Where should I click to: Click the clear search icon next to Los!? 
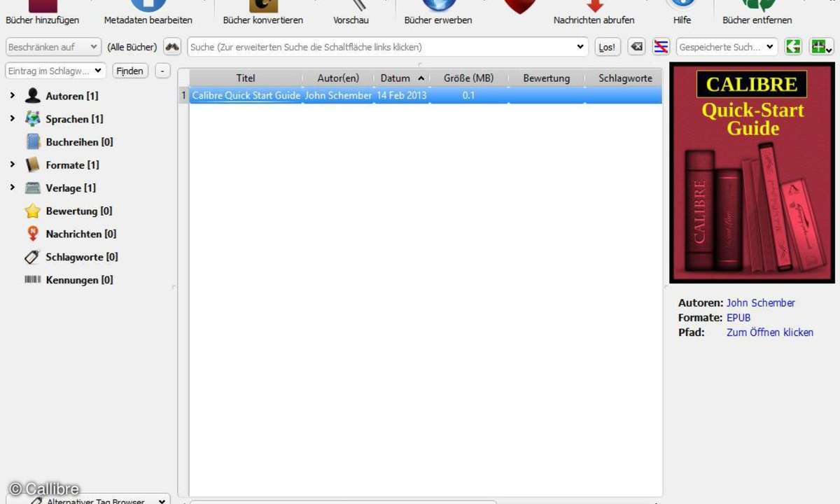(x=636, y=47)
